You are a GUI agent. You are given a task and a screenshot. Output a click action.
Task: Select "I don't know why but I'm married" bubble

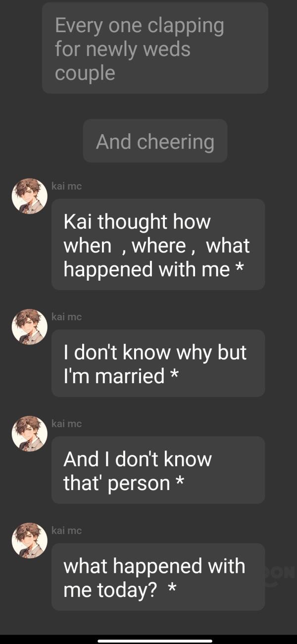pyautogui.click(x=158, y=363)
